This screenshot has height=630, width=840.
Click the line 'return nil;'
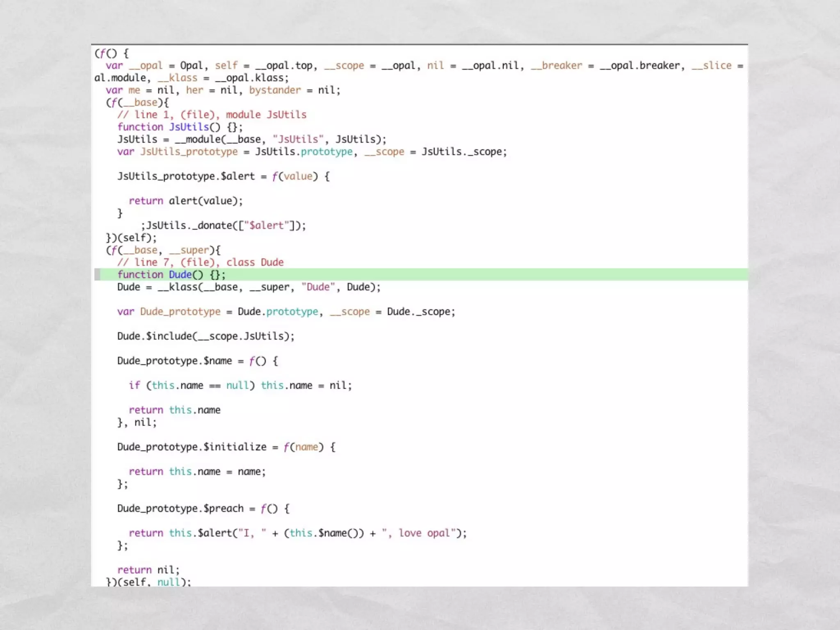coord(148,570)
